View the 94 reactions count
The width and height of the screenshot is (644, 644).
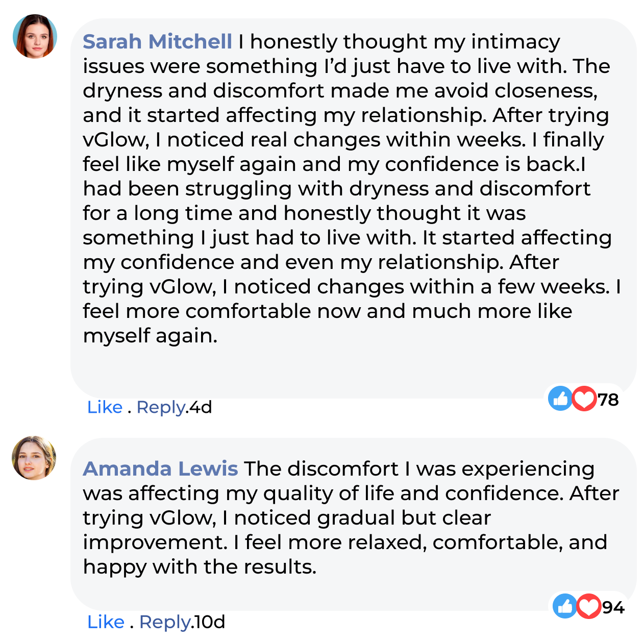[x=613, y=608]
